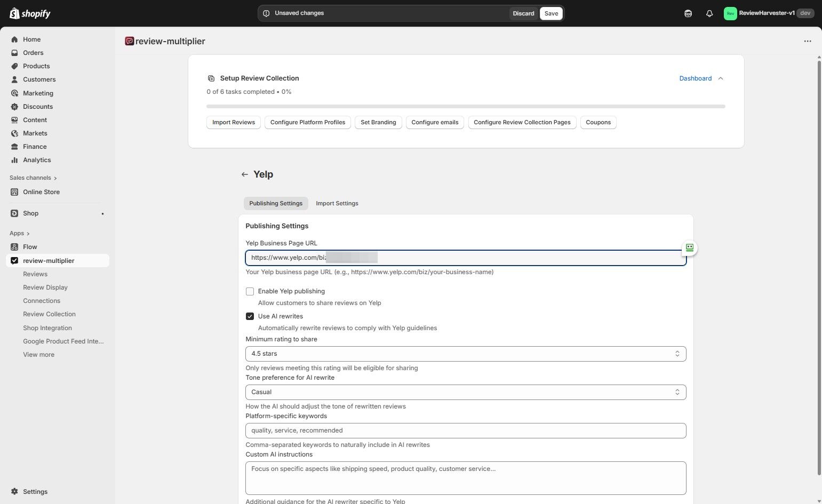Enable Yelp publishing
822x504 pixels.
click(250, 291)
